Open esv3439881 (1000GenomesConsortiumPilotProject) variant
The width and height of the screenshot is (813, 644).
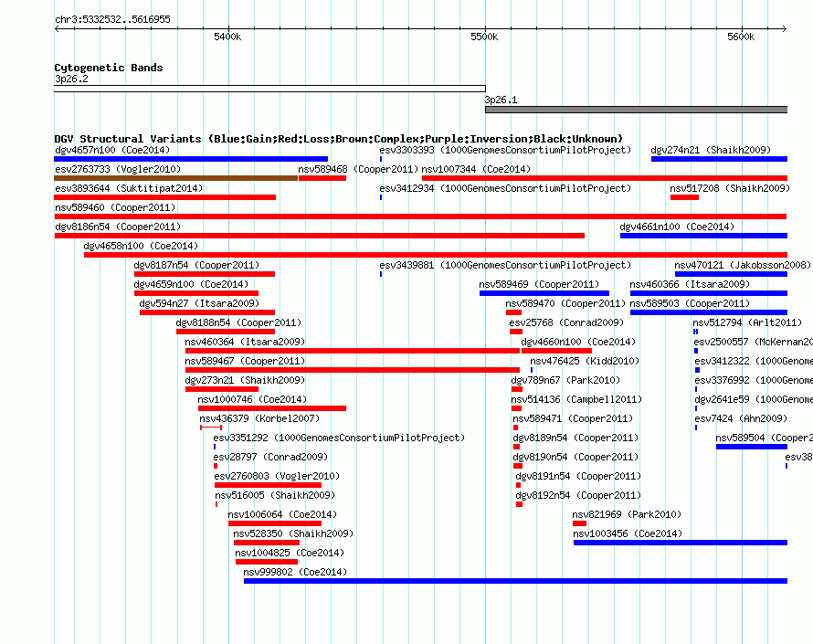(x=381, y=274)
